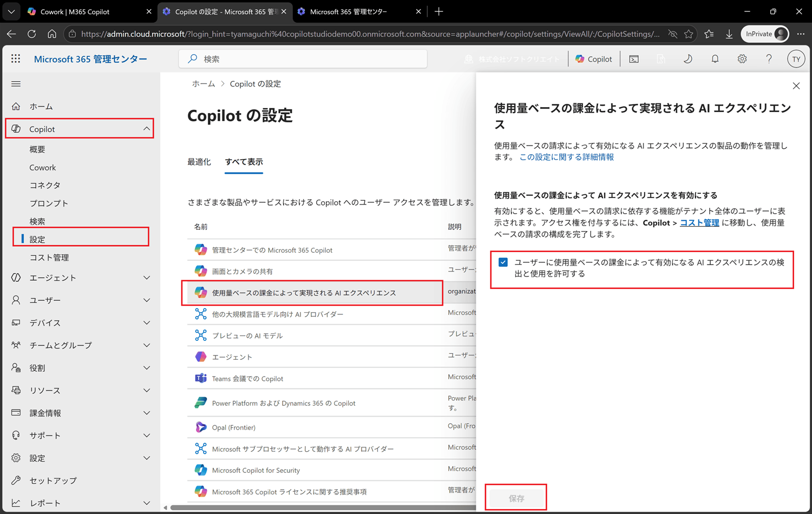Select 検索 under Copilot menu
The image size is (812, 514).
37,221
